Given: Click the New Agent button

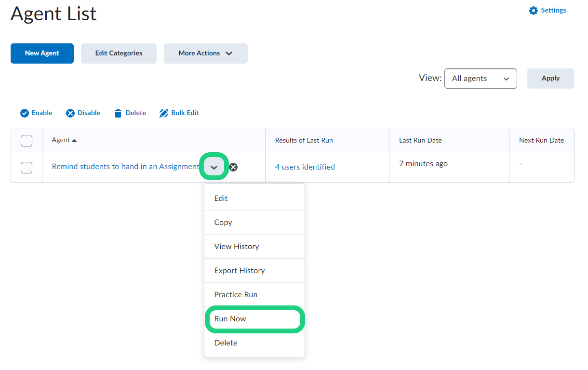Looking at the screenshot, I should 42,53.
